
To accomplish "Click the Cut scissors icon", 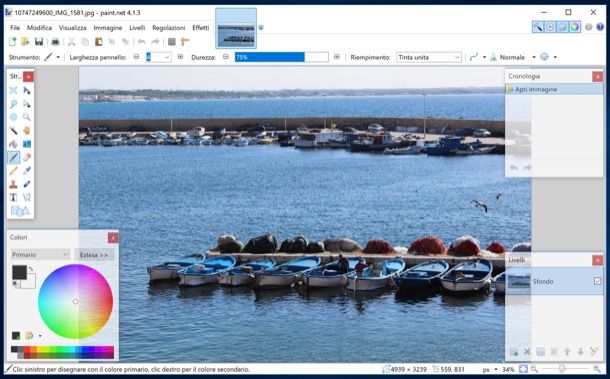I will coord(72,41).
